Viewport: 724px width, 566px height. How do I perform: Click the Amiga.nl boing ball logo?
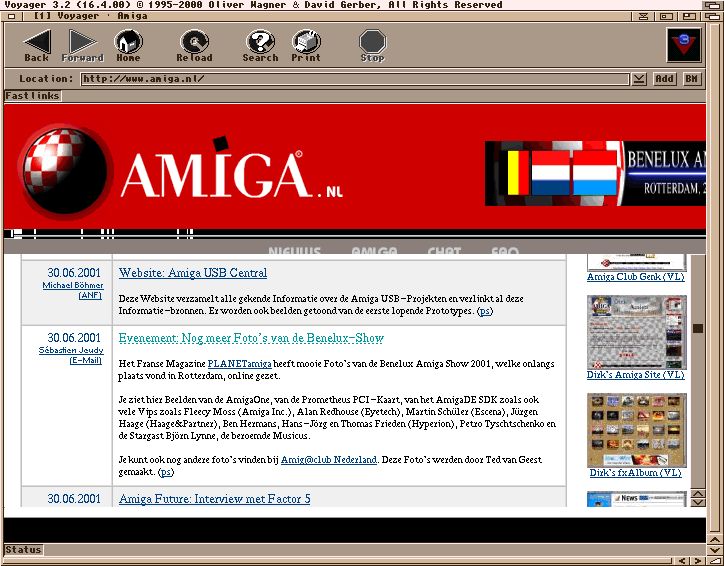65,169
